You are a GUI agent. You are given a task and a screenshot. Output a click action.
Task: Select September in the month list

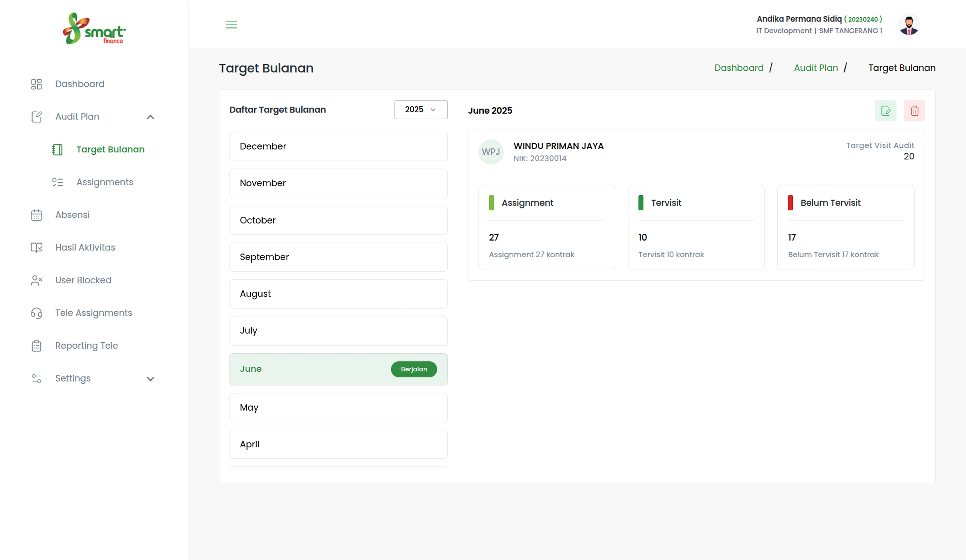click(338, 257)
